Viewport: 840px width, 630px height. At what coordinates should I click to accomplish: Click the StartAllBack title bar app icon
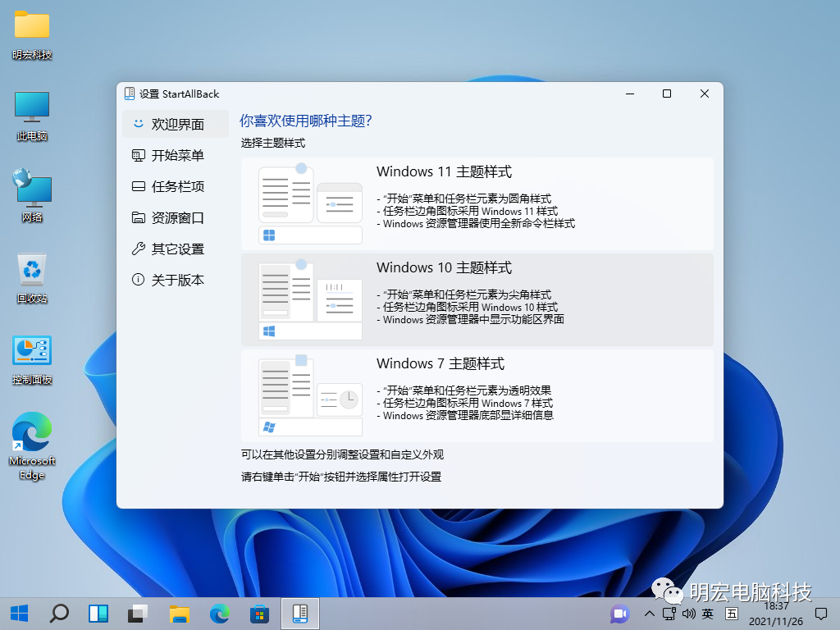tap(129, 94)
